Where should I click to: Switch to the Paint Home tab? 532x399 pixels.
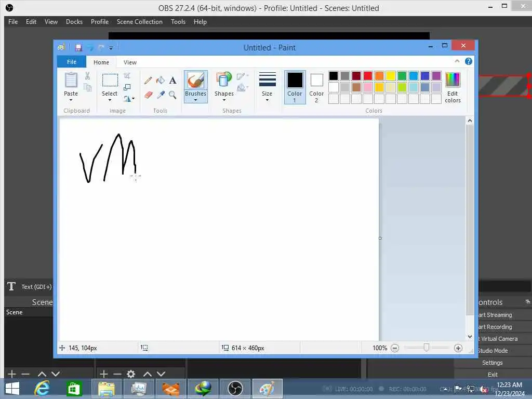click(x=101, y=62)
